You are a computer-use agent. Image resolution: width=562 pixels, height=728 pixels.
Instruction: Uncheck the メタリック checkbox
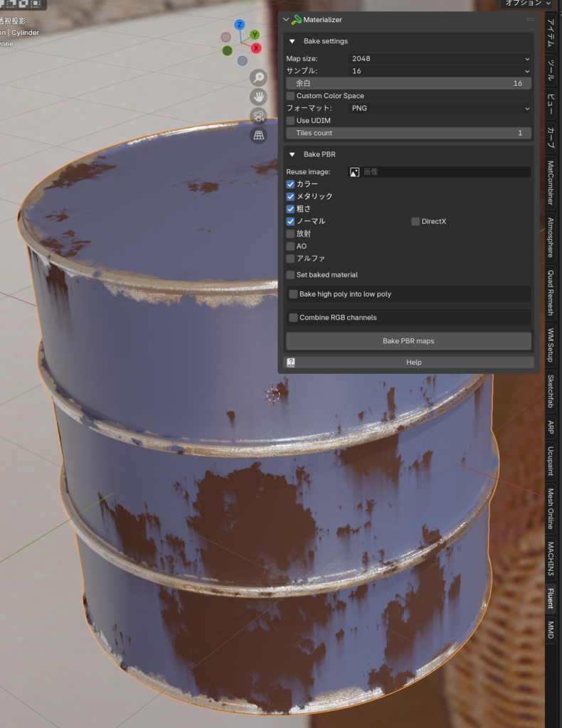(x=290, y=196)
